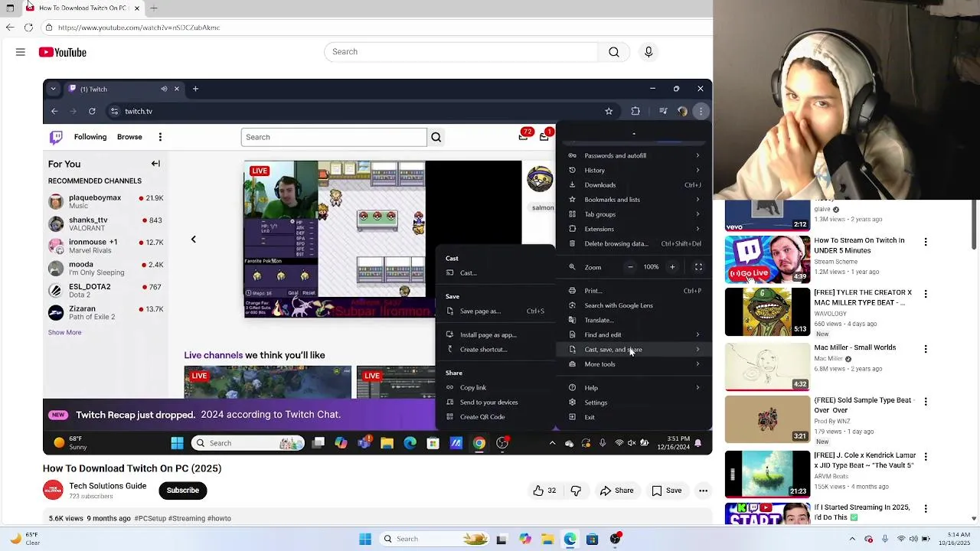Like the video with 32 likes
Screen dimensions: 980x551
point(544,491)
